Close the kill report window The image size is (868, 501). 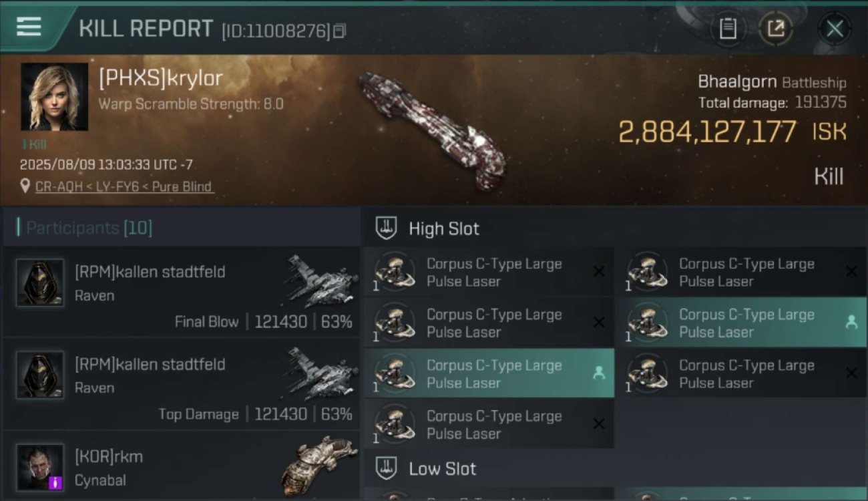coord(835,29)
